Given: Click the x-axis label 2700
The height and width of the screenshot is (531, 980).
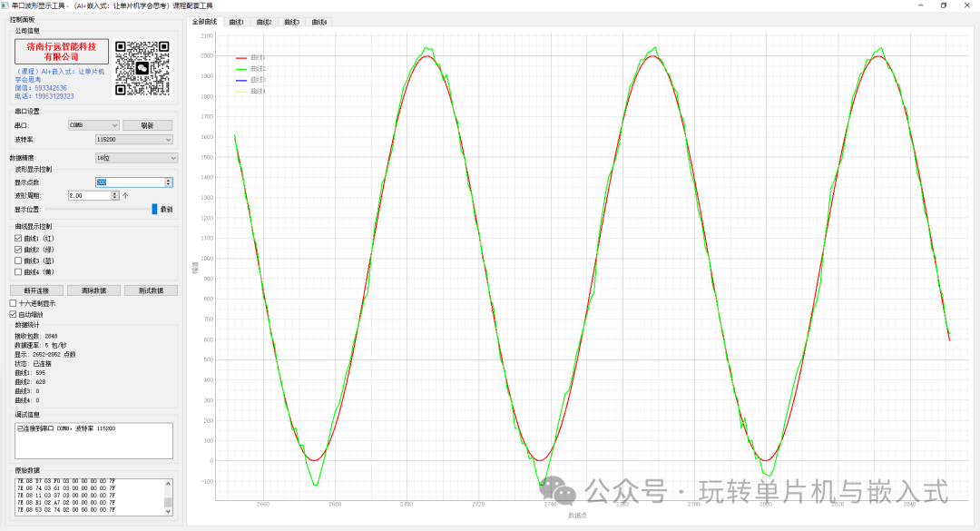Looking at the screenshot, I should [407, 504].
